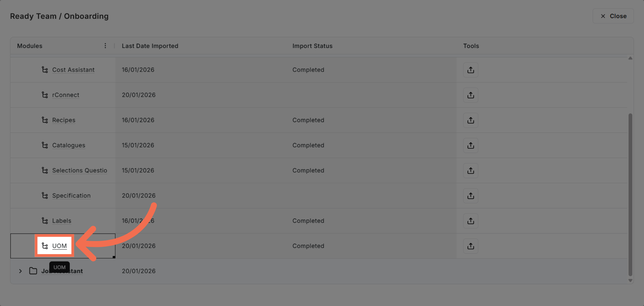The width and height of the screenshot is (644, 306).
Task: Expand the Job Assistant folder chevron
Action: coord(20,271)
